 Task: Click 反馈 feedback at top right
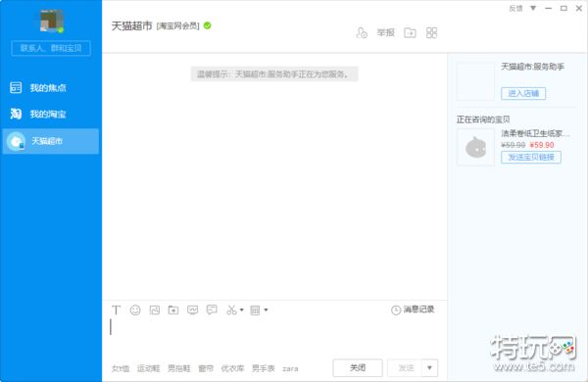click(515, 8)
